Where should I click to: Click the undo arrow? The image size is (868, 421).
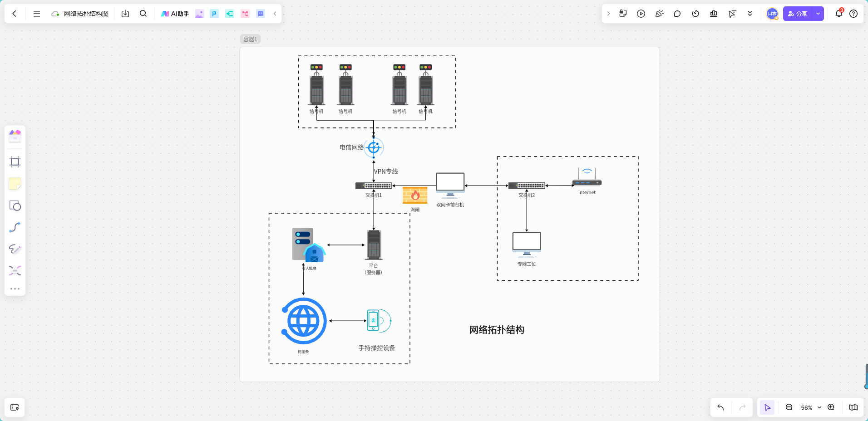[720, 407]
